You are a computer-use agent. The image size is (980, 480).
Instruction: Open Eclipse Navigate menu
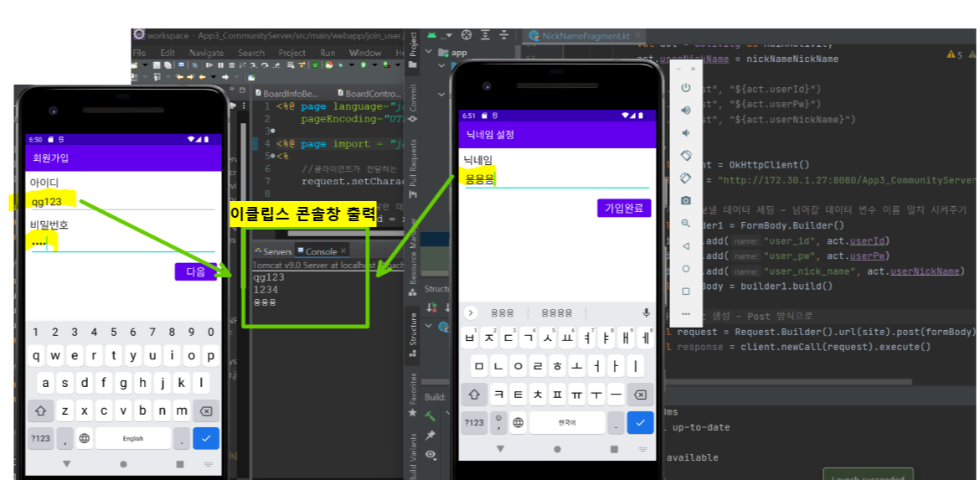(206, 53)
